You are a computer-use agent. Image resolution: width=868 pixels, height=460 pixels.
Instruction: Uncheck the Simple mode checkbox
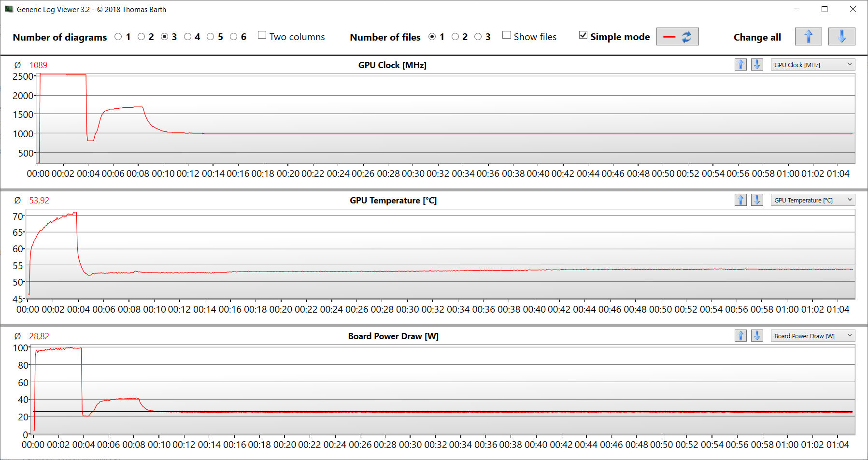point(583,35)
